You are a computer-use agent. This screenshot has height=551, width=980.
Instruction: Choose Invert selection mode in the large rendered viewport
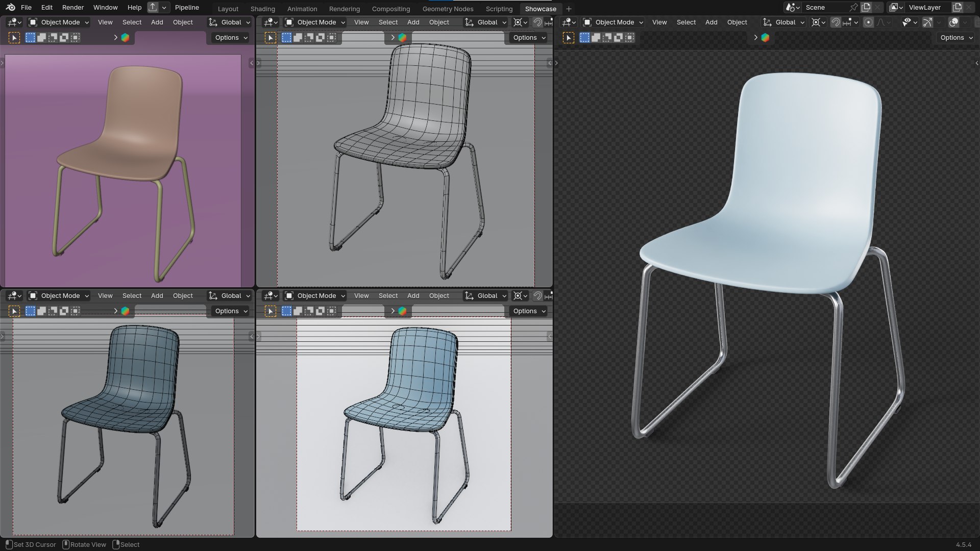618,37
